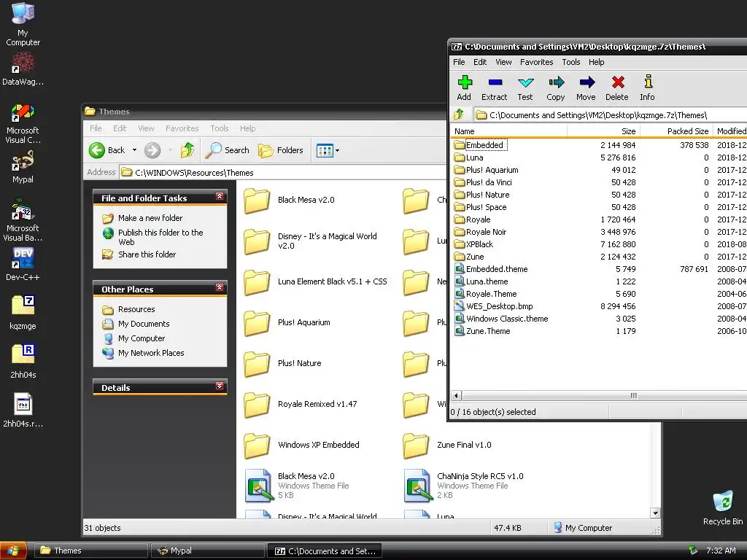Select the Black Mesa v2.0 theme file icon
The width and height of the screenshot is (747, 560).
(258, 485)
